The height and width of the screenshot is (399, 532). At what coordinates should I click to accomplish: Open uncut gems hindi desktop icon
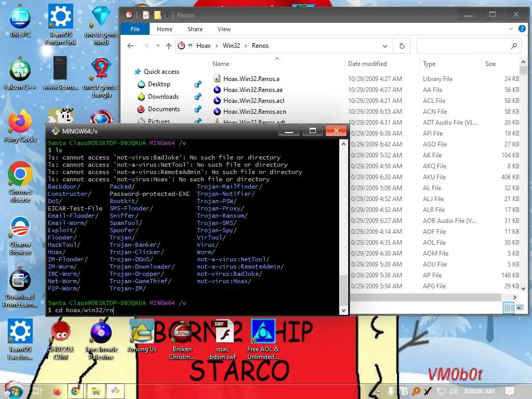(101, 24)
